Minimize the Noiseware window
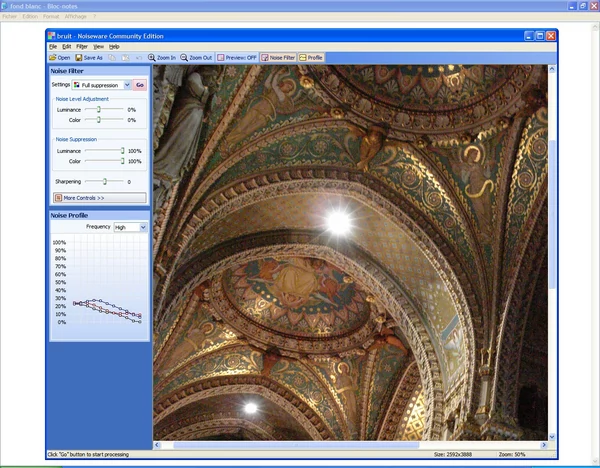 click(529, 36)
